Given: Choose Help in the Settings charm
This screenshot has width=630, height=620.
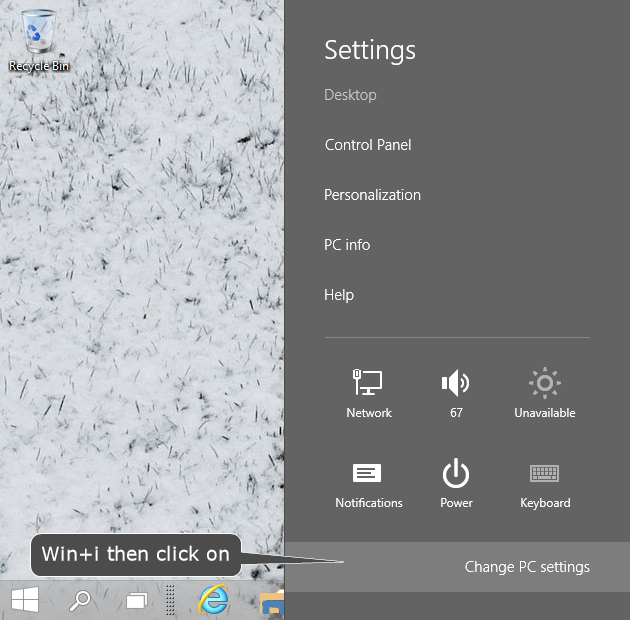Looking at the screenshot, I should [339, 295].
